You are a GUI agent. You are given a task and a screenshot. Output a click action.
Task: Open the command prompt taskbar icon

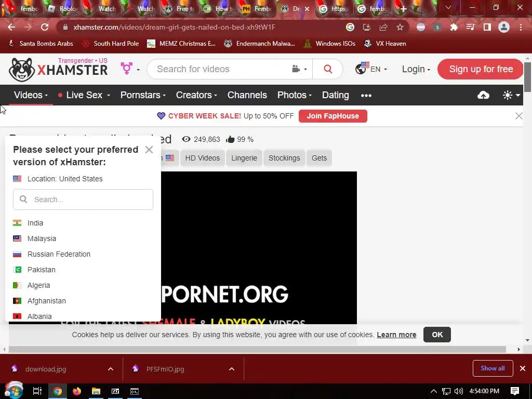pos(135,391)
